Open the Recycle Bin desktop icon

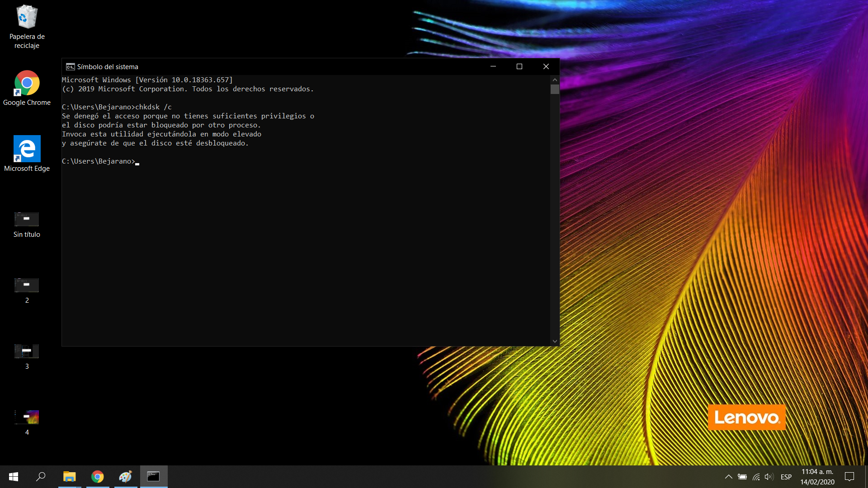[27, 18]
